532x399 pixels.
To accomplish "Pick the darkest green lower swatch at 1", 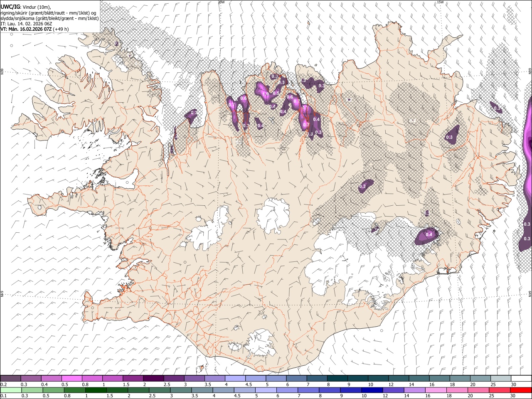I will [x=96, y=390].
